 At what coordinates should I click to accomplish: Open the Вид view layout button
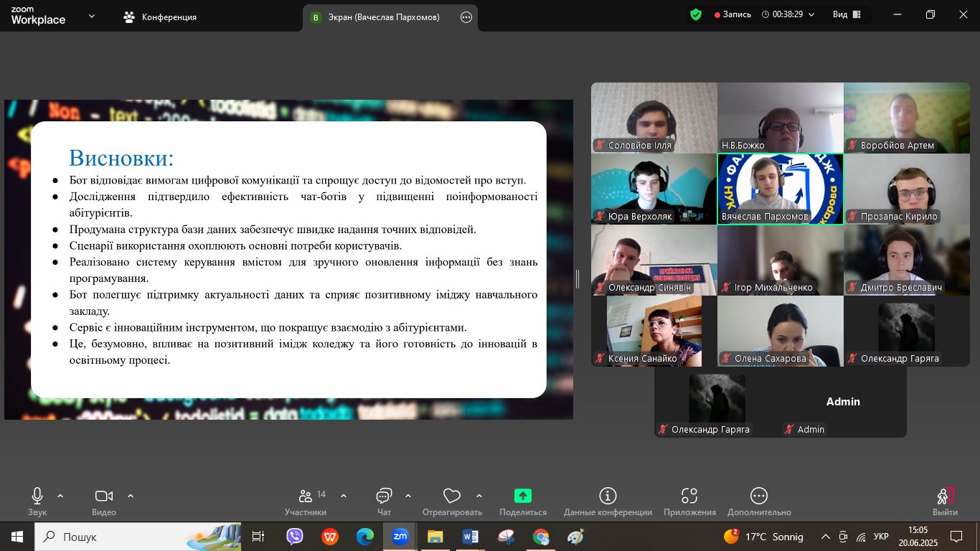(847, 14)
